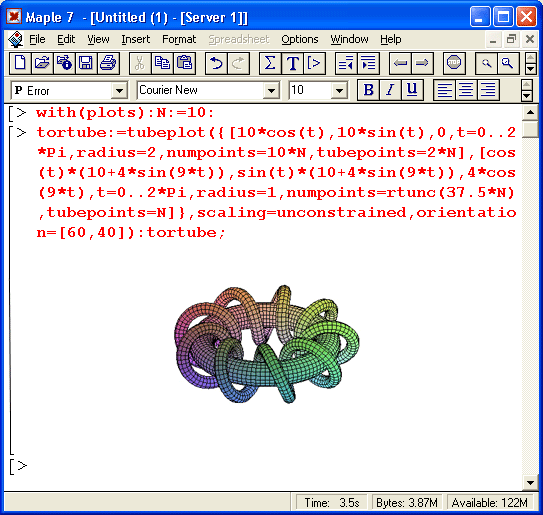Open the Options menu
This screenshot has height=515, width=543.
(x=300, y=39)
